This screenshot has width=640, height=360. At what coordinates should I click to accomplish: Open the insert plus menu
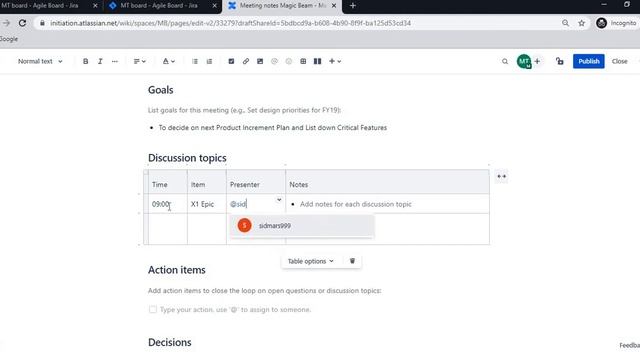pyautogui.click(x=335, y=61)
